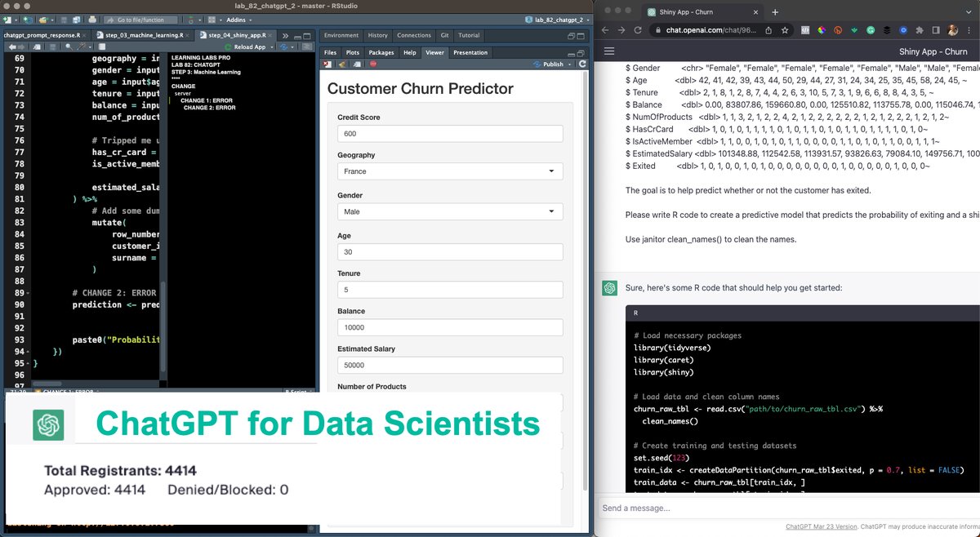This screenshot has height=537, width=980.
Task: Expand the browser tab search chevron
Action: pyautogui.click(x=969, y=12)
